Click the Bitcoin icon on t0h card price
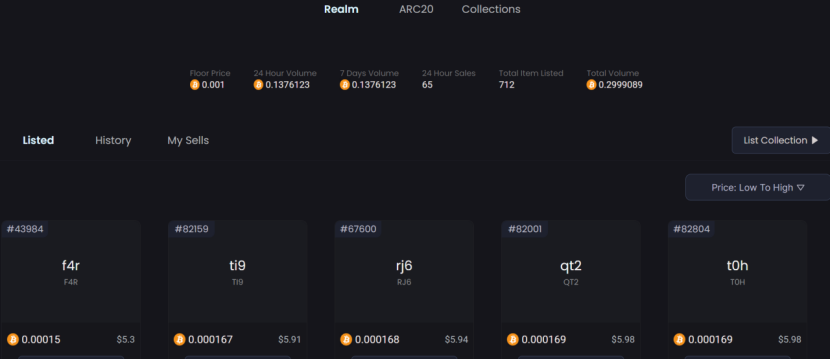Image resolution: width=831 pixels, height=360 pixels. [x=679, y=339]
